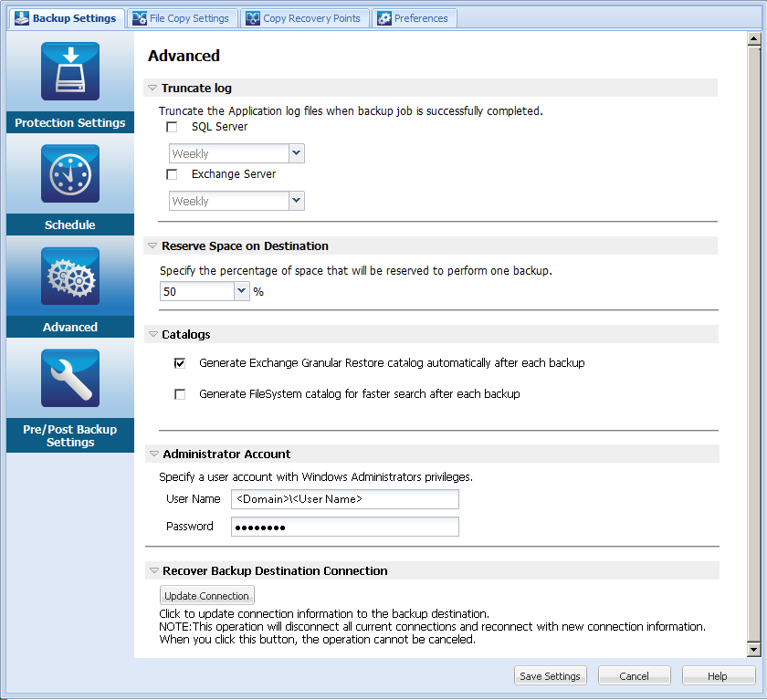Click the scrollbar down arrow
767x700 pixels.
click(x=754, y=650)
